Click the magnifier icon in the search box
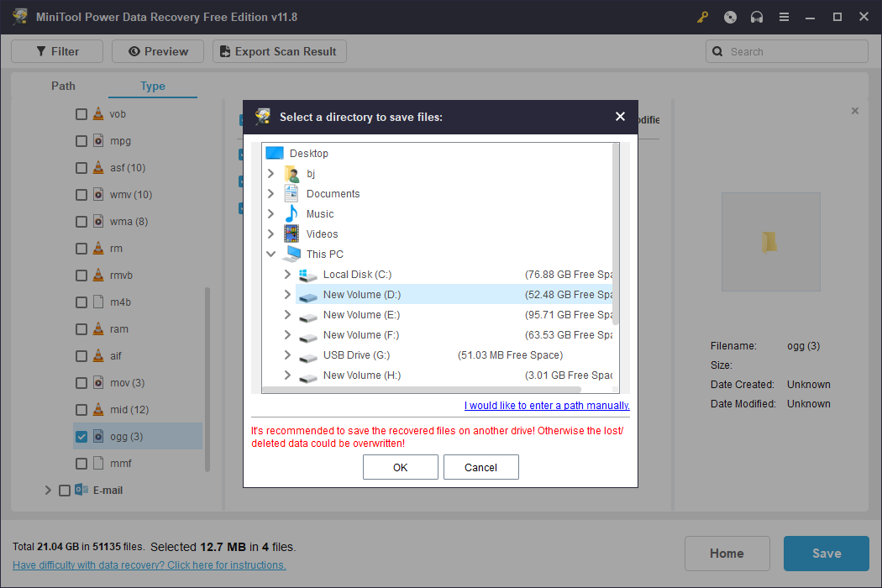This screenshot has width=882, height=588. [718, 51]
